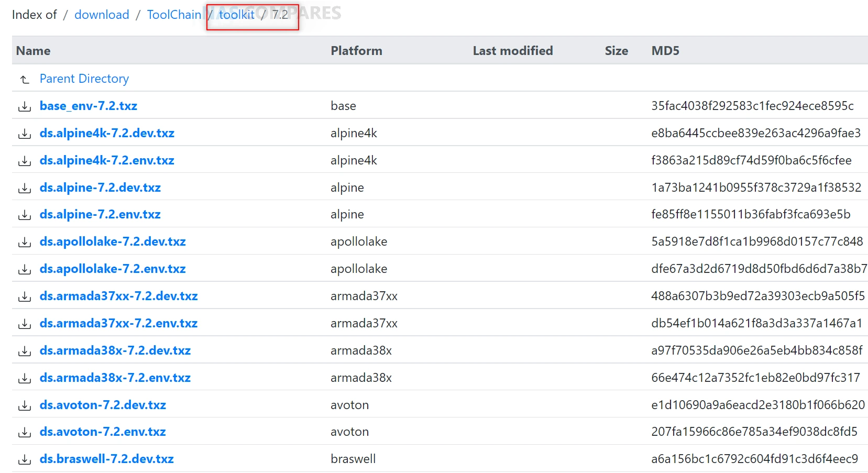Click the up-arrow icon beside Parent Directory
Screen dimensions: 868x473
tap(25, 80)
